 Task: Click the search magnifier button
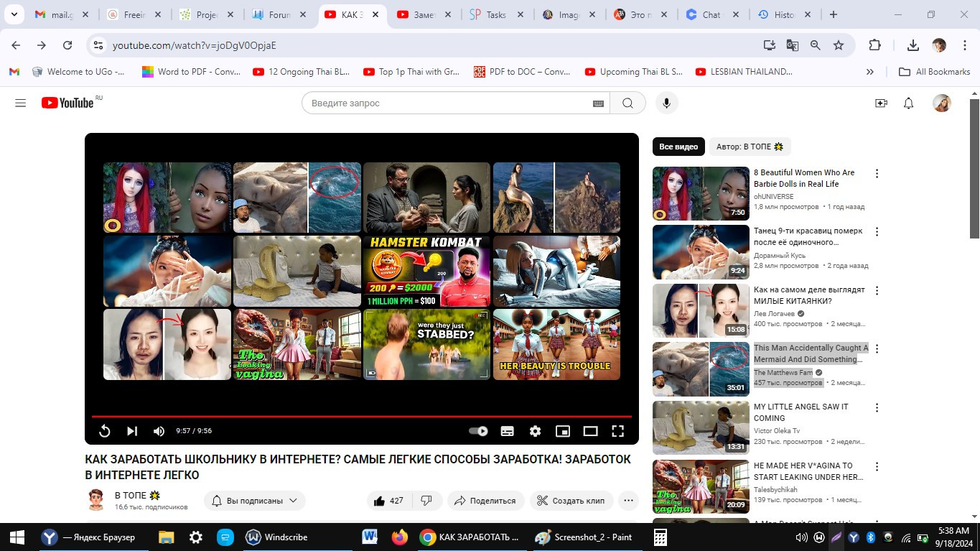(627, 103)
